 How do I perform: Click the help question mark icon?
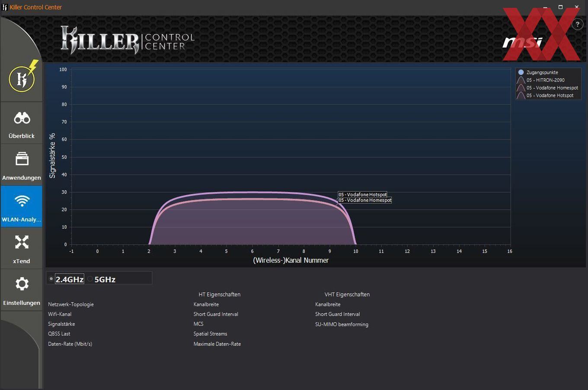[577, 24]
